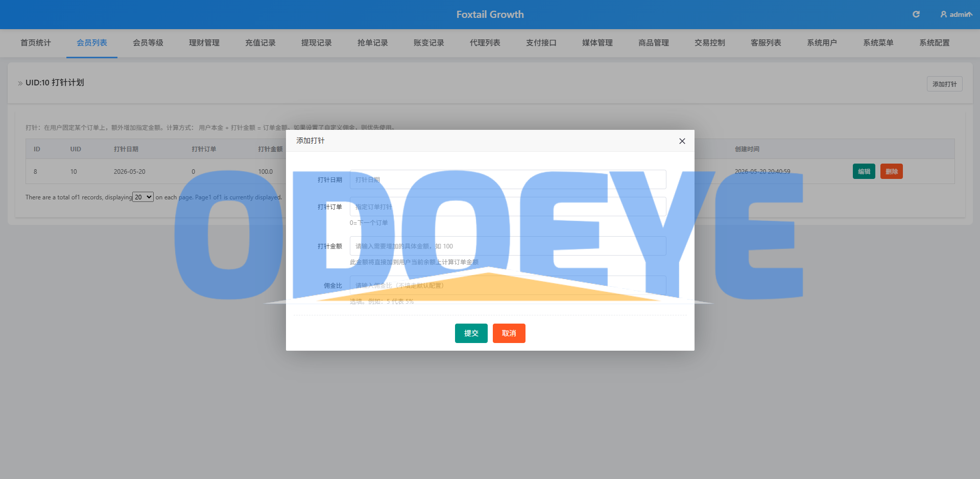Click the red 删除 button
Image resolution: width=980 pixels, height=479 pixels.
892,171
